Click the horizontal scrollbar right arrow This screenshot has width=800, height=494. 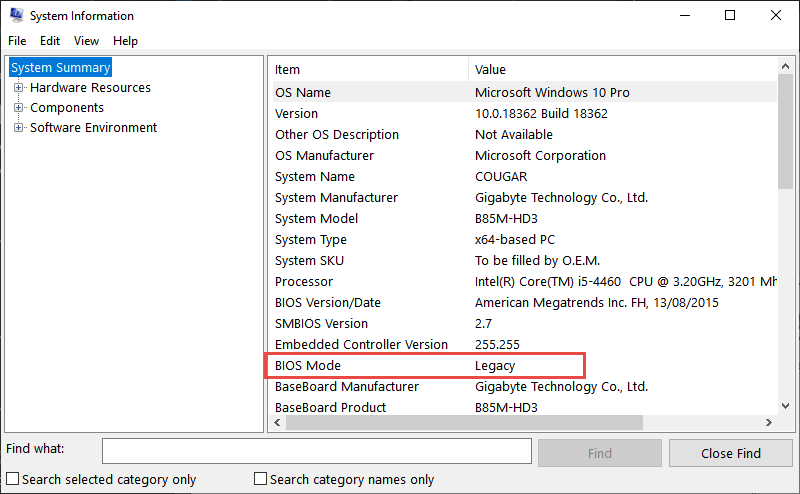pos(769,423)
